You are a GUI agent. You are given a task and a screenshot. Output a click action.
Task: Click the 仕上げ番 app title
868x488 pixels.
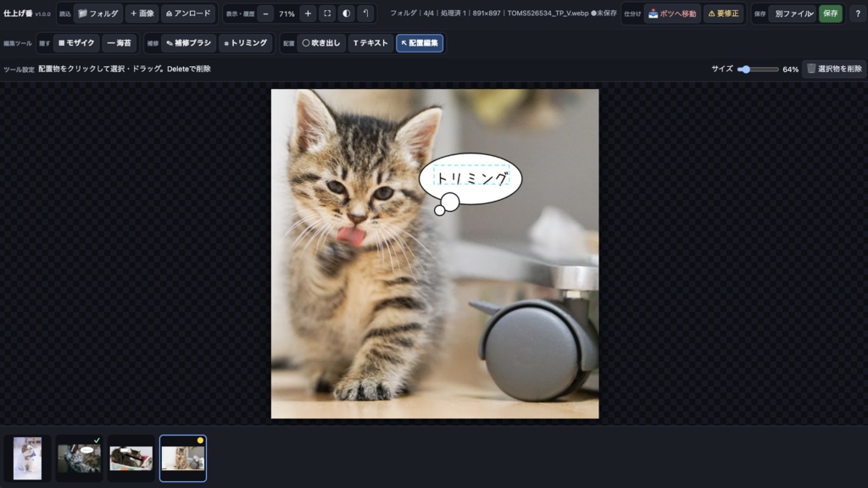click(18, 14)
